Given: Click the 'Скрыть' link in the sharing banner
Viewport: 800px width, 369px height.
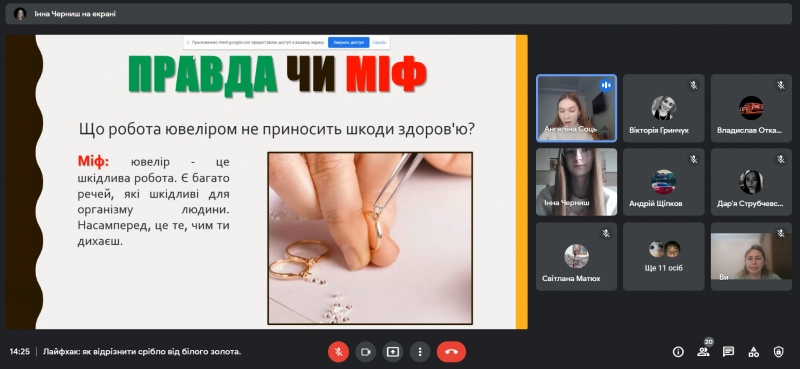Looking at the screenshot, I should point(379,42).
